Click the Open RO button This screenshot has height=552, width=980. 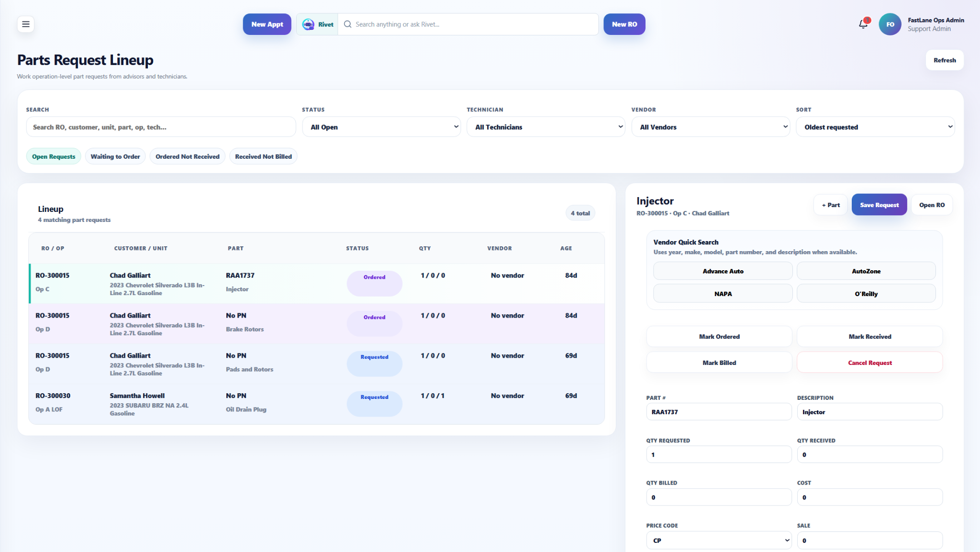click(x=932, y=205)
